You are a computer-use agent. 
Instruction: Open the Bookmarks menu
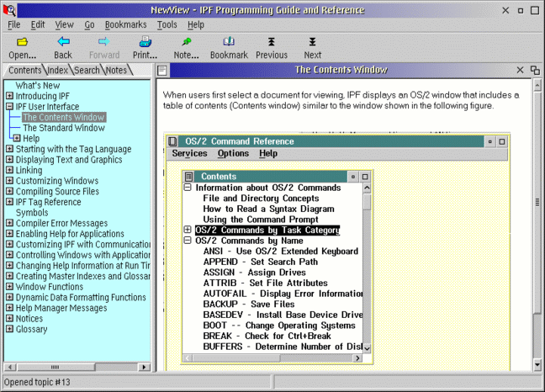(126, 24)
